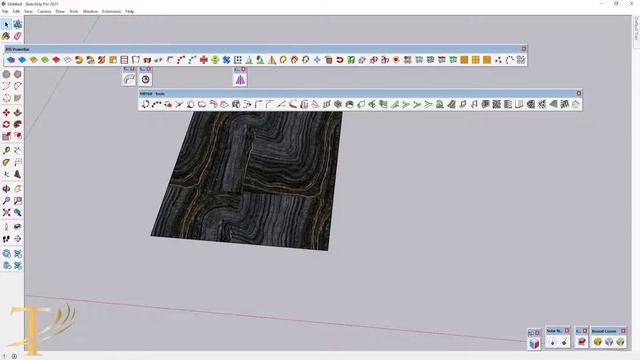Click the Zoom Extents tool

coord(6,213)
